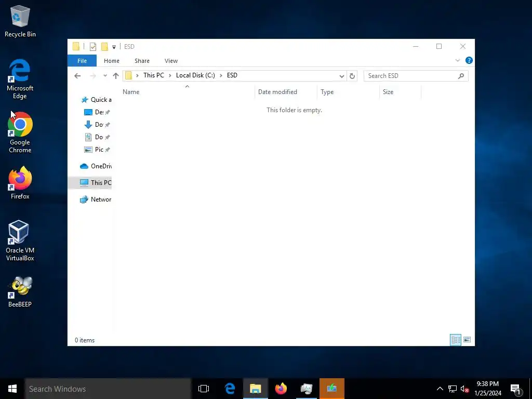Click File Explorer taskbar icon
This screenshot has width=532, height=399.
click(x=256, y=389)
